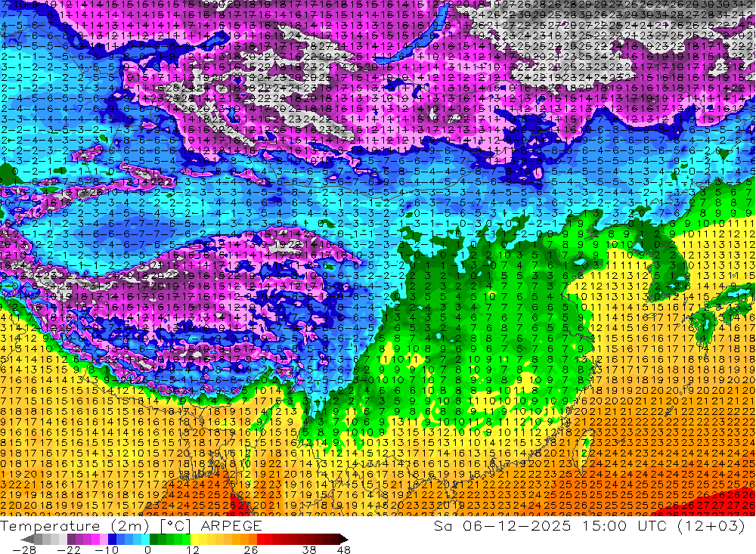This screenshot has width=756, height=554.
Task: Click the '12' legend value
Action: pos(192,549)
